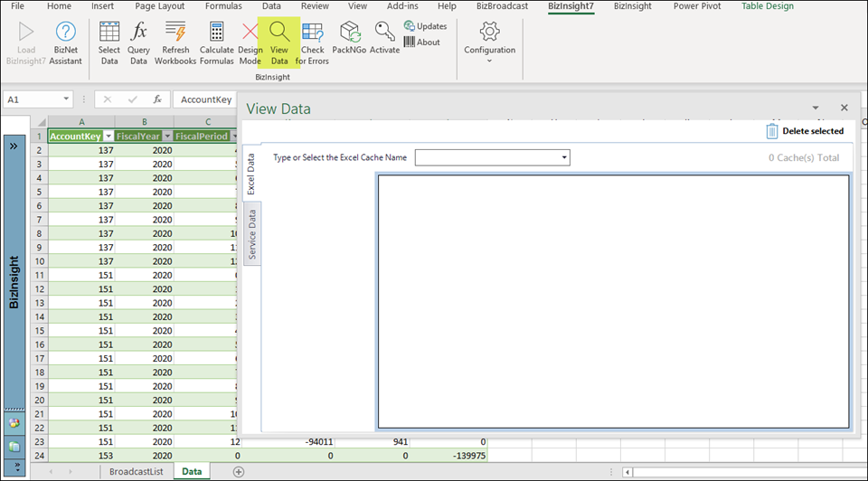The height and width of the screenshot is (481, 868).
Task: Confirm the formula bar entry with the checkmark
Action: [x=132, y=99]
